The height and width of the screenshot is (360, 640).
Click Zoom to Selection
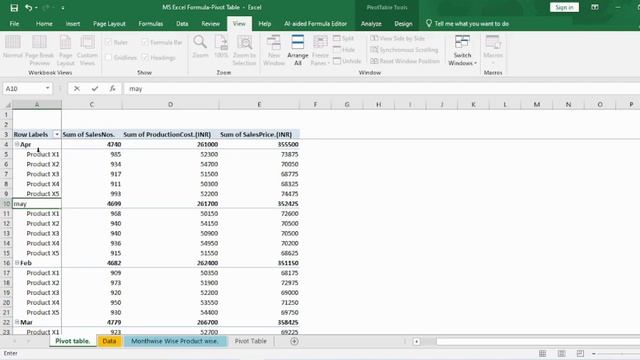(x=244, y=50)
